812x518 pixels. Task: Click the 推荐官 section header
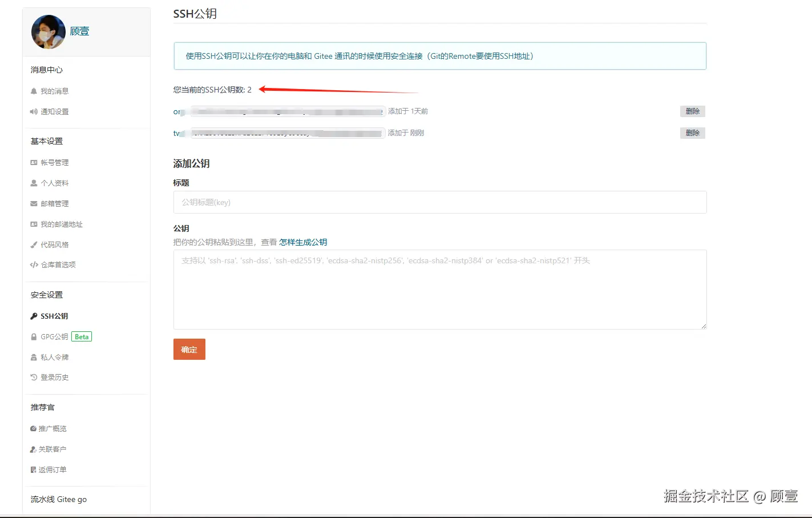43,407
